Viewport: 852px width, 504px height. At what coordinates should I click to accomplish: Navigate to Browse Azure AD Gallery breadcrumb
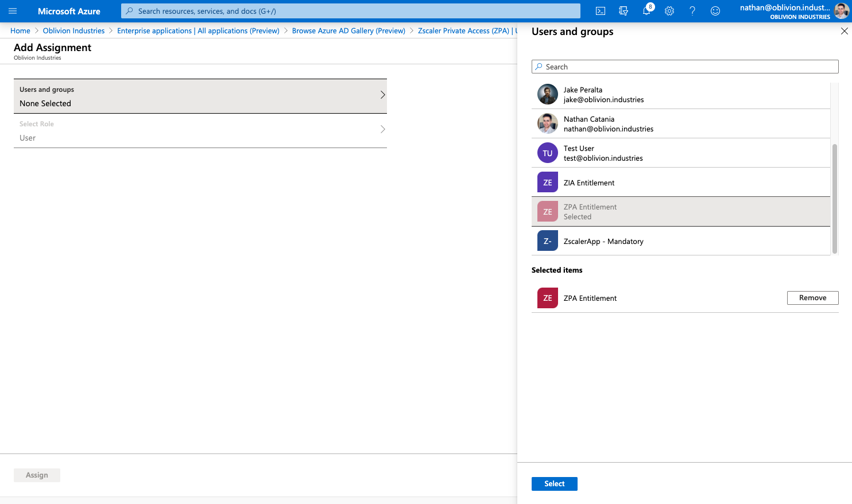pyautogui.click(x=348, y=31)
